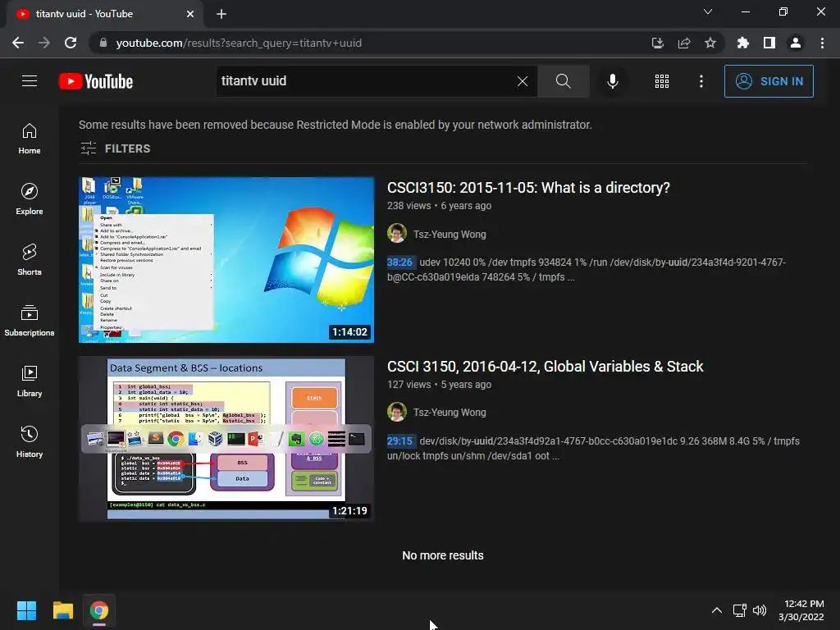
Task: Go forward in browser
Action: [44, 43]
